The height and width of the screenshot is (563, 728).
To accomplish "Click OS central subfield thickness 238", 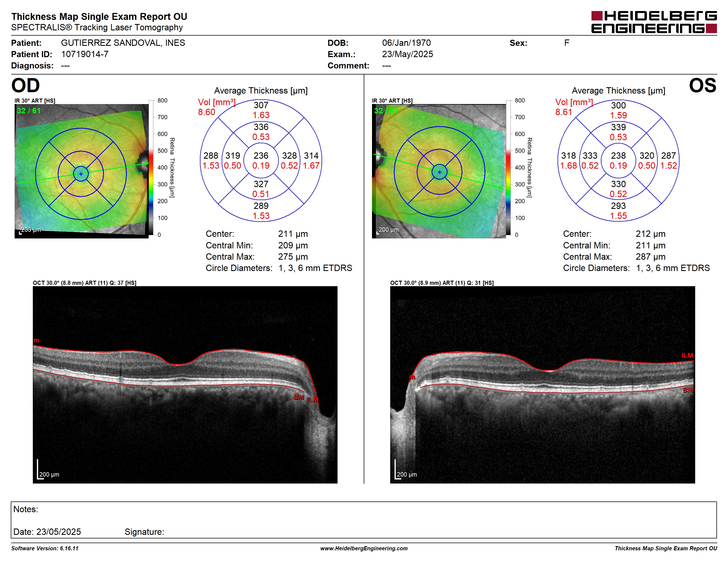I will coord(618,155).
